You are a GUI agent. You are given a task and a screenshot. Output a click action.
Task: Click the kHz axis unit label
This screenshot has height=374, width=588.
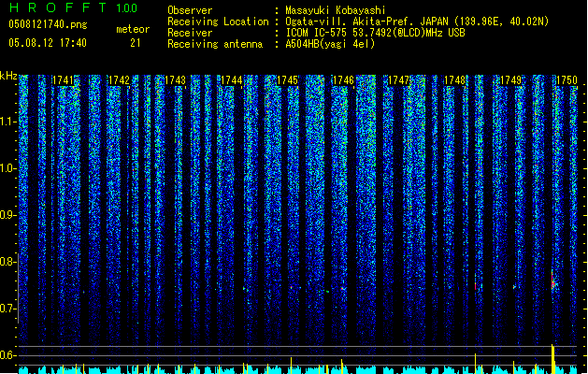(x=8, y=76)
